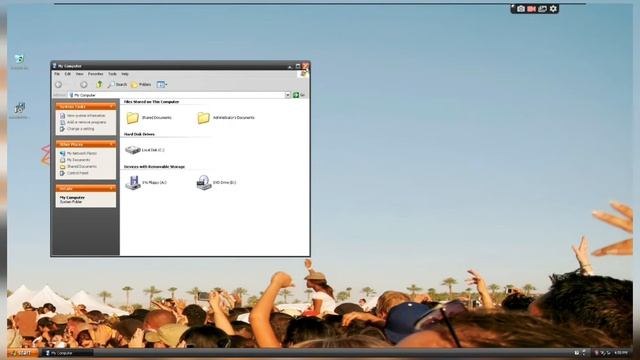
Task: Click the red video record icon
Action: (531, 9)
